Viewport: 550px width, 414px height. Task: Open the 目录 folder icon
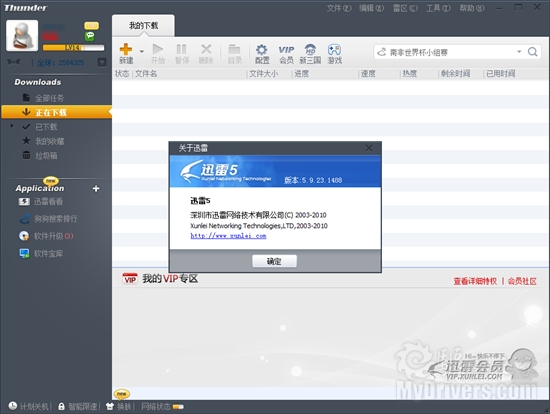coord(234,49)
